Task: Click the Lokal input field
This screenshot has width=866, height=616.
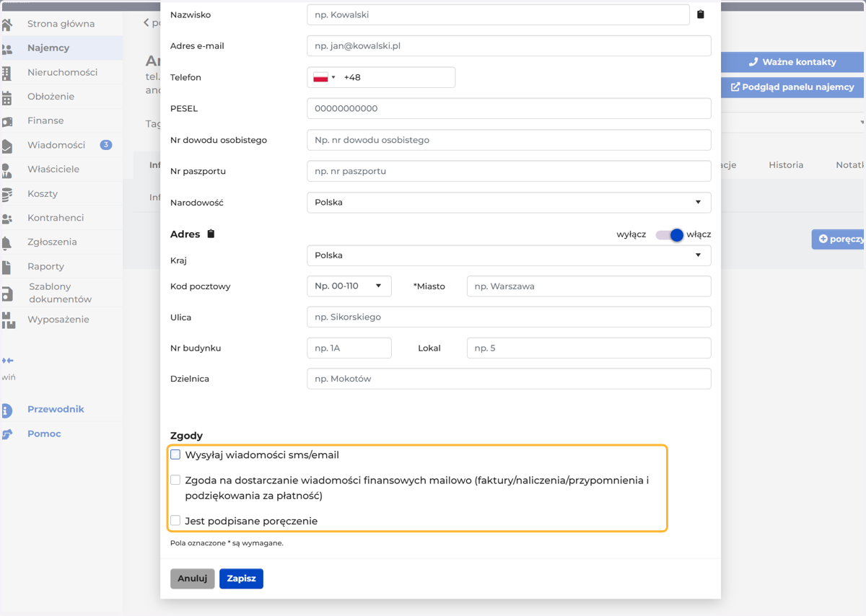Action: 589,348
